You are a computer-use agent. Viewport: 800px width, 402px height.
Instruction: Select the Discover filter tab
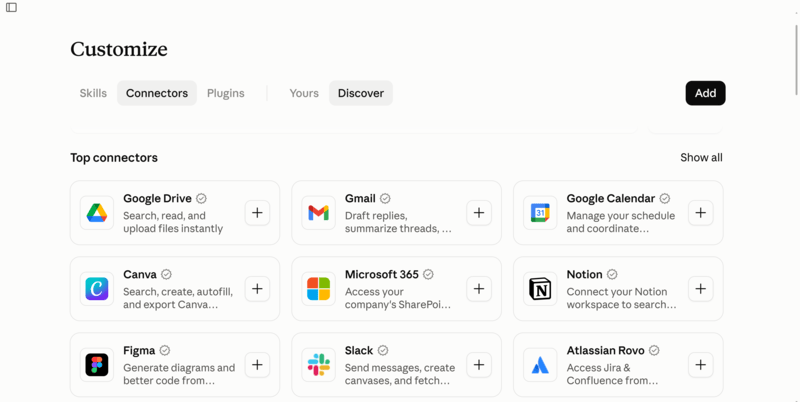pyautogui.click(x=361, y=93)
